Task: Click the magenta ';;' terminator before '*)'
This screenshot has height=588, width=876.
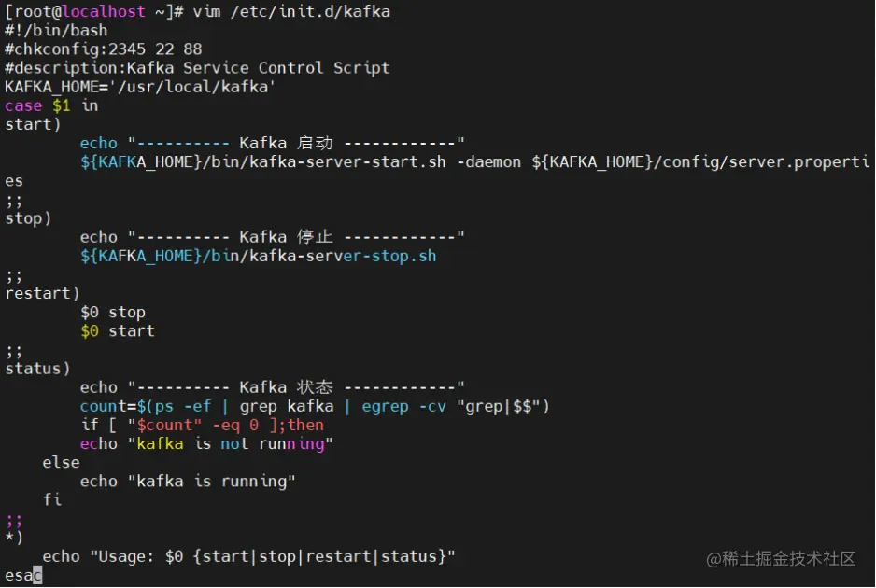Action: coord(14,521)
